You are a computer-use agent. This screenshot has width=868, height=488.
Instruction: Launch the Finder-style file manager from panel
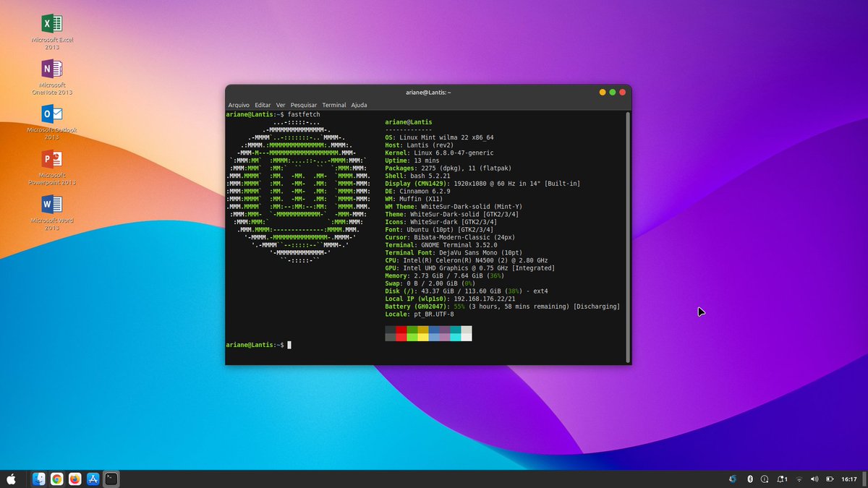39,479
